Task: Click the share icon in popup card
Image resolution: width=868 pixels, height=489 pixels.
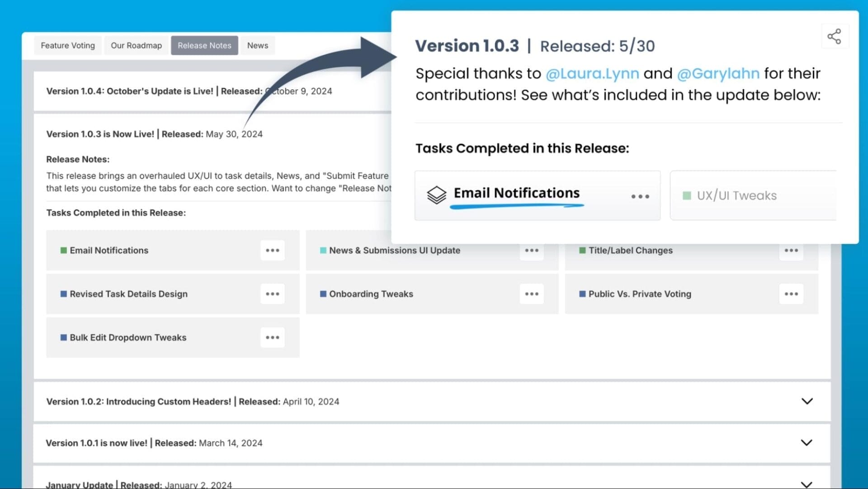Action: (834, 36)
